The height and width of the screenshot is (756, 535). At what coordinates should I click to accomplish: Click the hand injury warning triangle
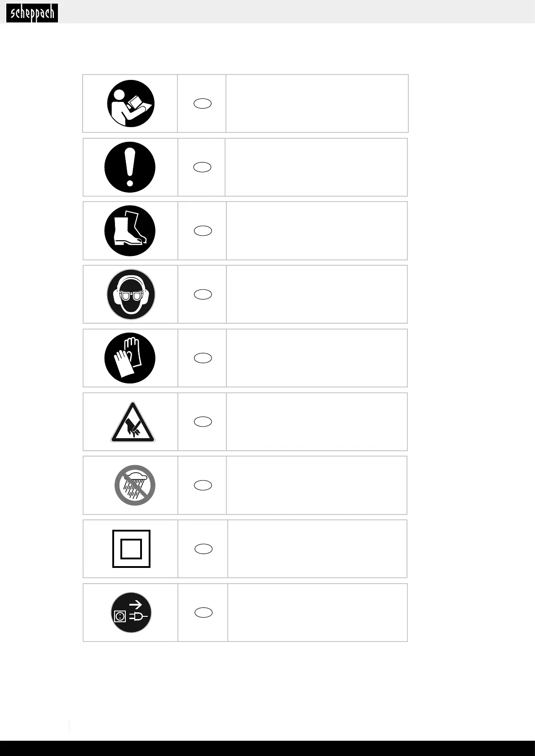(x=133, y=422)
